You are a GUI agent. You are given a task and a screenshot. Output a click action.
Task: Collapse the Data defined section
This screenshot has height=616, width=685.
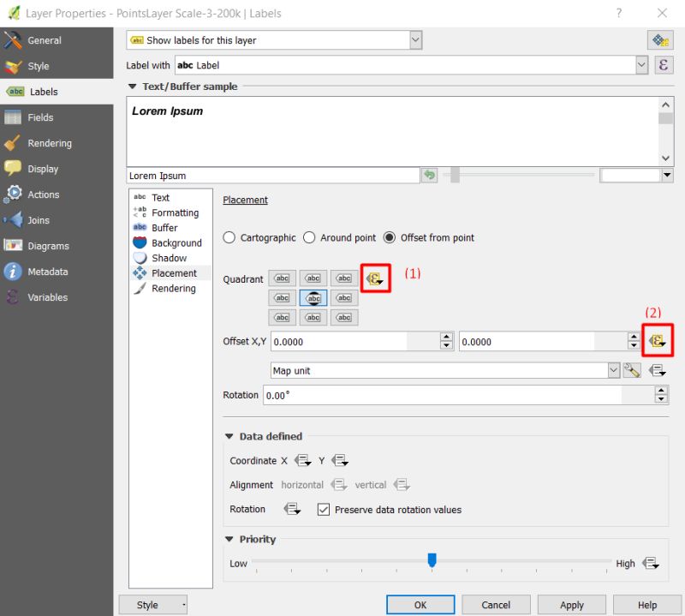pyautogui.click(x=228, y=436)
